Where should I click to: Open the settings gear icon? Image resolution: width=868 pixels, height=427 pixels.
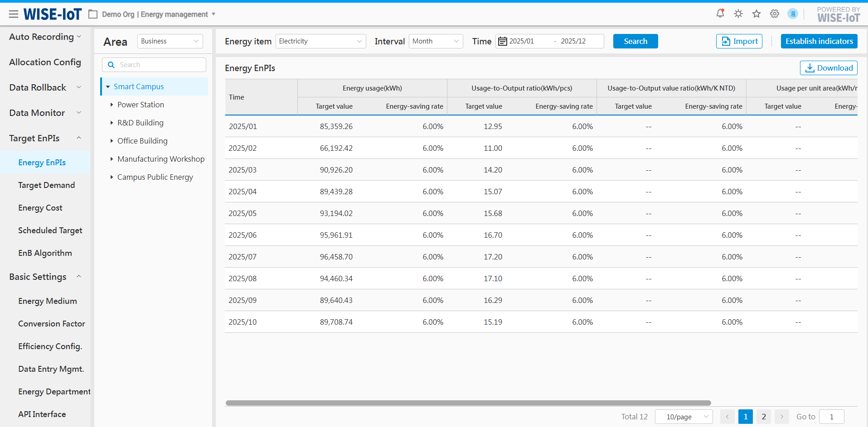(x=775, y=14)
